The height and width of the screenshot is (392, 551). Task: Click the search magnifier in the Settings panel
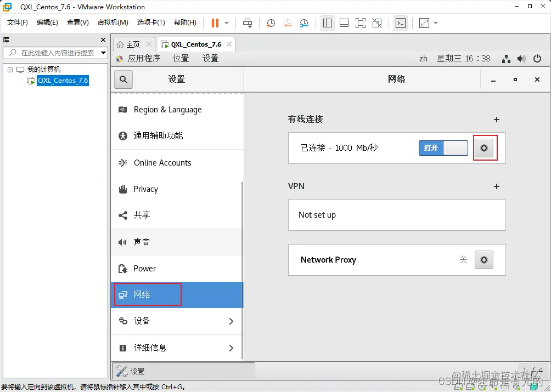pos(123,79)
